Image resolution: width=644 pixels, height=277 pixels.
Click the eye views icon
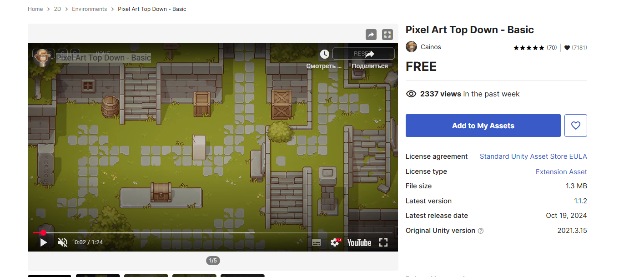pyautogui.click(x=411, y=94)
